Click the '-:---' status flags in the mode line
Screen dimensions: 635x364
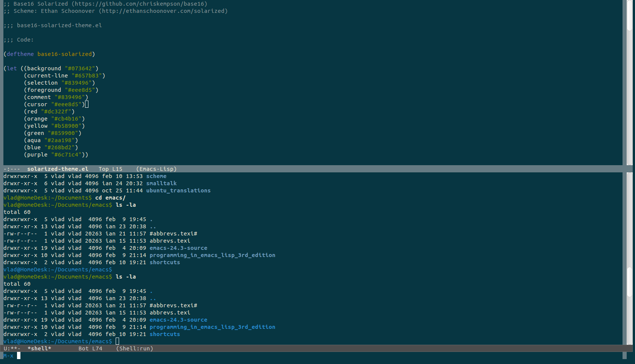(12, 169)
